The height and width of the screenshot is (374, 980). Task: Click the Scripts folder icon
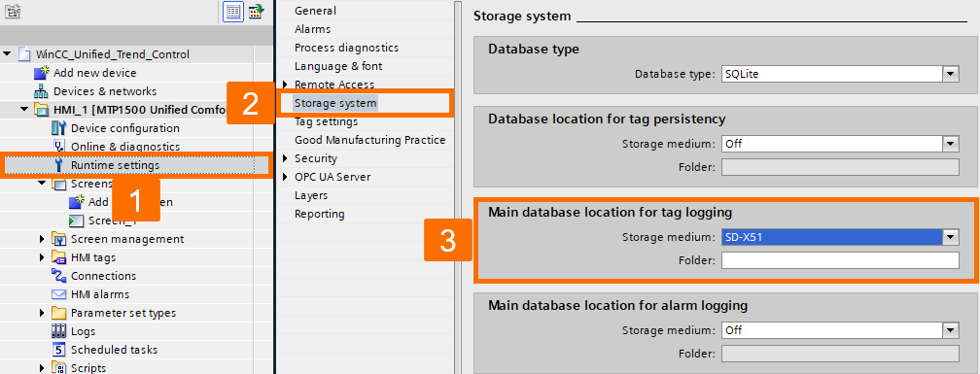(x=58, y=368)
